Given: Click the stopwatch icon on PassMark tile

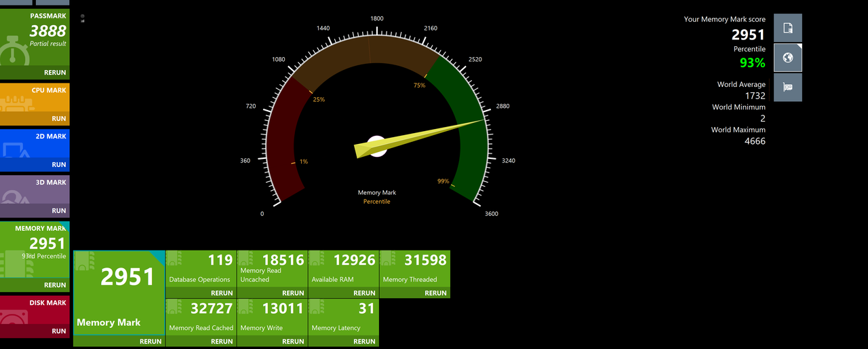Looking at the screenshot, I should tap(14, 52).
